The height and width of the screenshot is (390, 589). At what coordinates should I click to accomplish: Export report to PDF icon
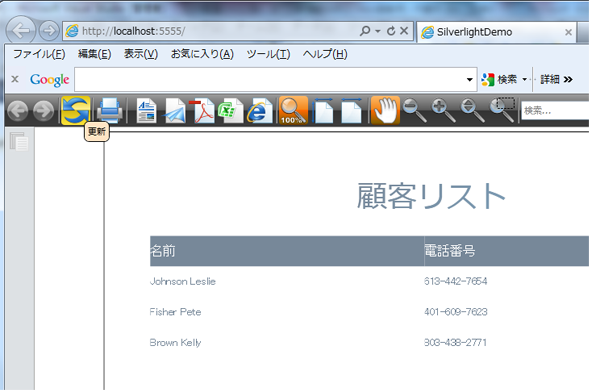(x=203, y=110)
